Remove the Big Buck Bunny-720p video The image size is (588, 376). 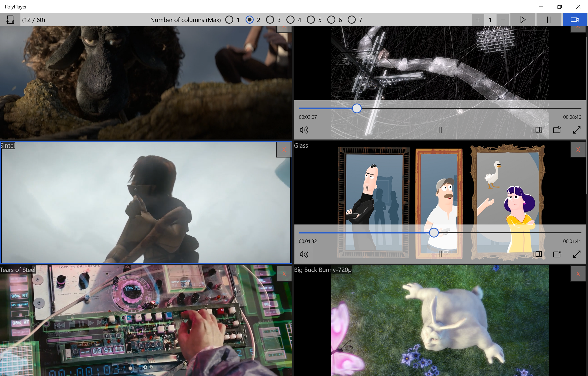point(578,274)
